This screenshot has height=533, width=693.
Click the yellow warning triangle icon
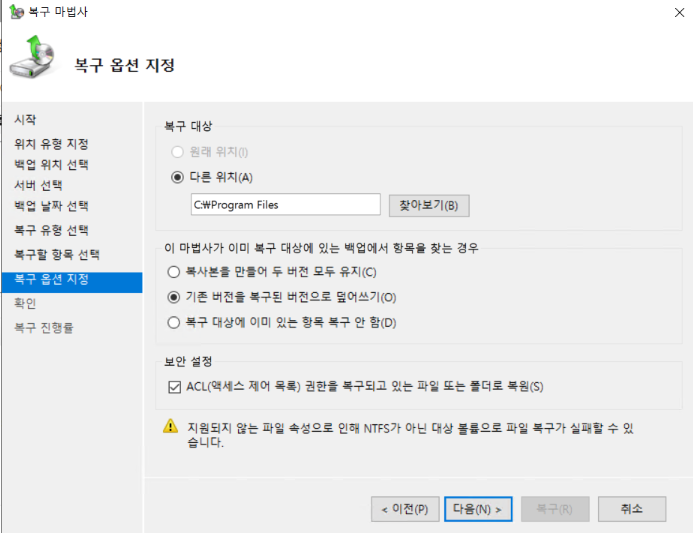coord(171,427)
